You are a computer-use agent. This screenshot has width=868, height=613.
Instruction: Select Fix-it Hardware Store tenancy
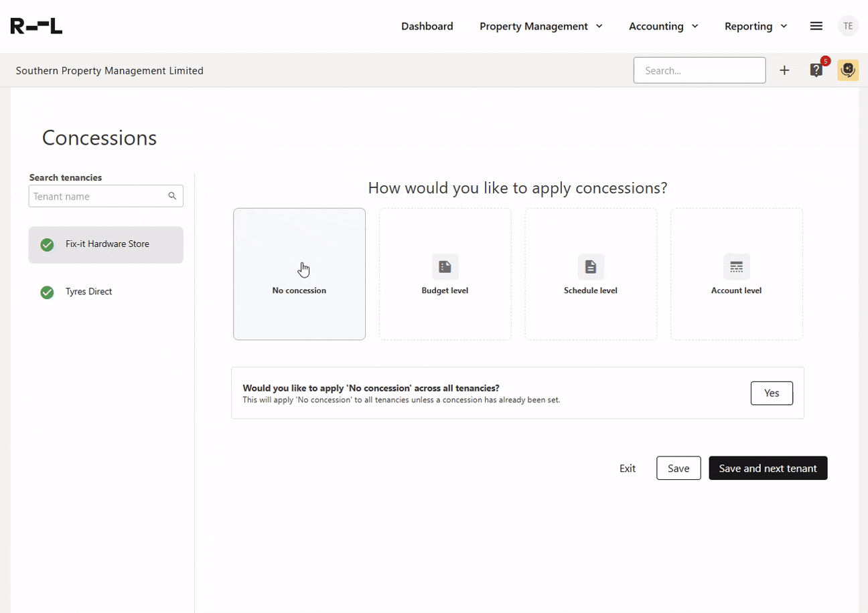[x=106, y=244]
